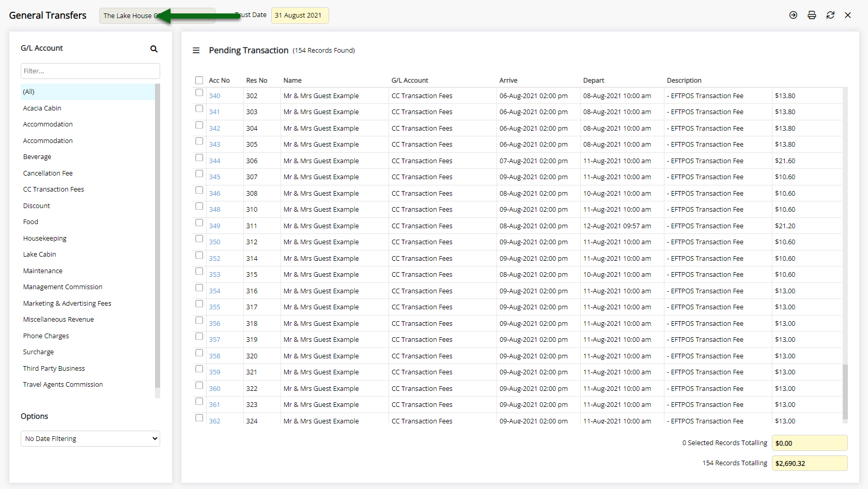The image size is (868, 489).
Task: Check the box for account 359
Action: [199, 369]
